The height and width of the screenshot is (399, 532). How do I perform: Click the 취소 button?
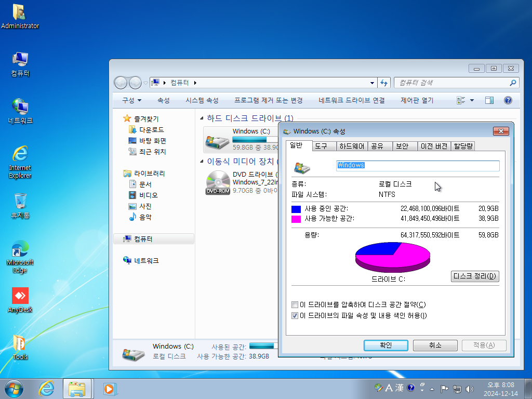tap(435, 345)
